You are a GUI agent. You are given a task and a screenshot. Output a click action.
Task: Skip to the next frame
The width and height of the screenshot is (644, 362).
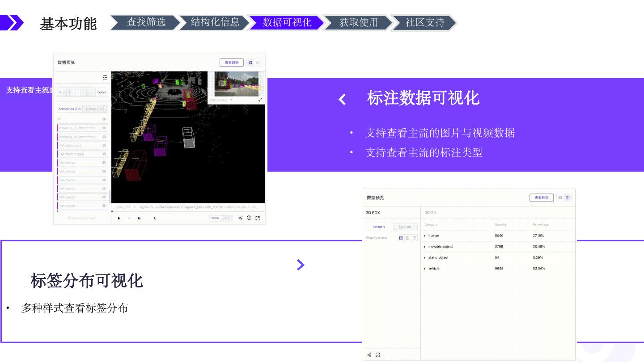tap(139, 218)
